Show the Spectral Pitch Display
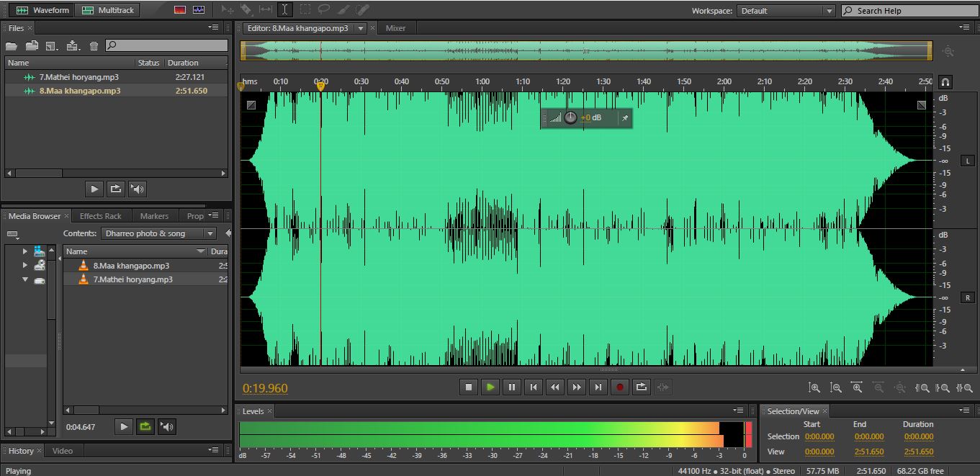The image size is (980, 476). pos(199,10)
